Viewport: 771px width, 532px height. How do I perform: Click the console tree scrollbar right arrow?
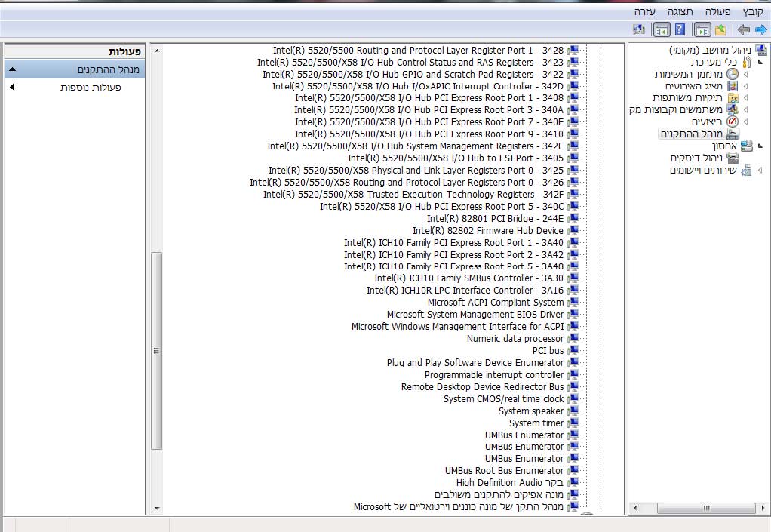pos(763,508)
